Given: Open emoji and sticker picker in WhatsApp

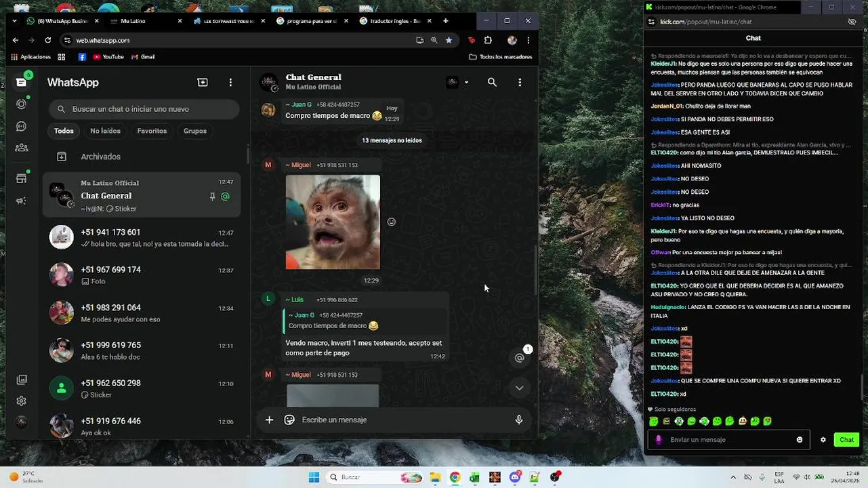Looking at the screenshot, I should tap(289, 420).
